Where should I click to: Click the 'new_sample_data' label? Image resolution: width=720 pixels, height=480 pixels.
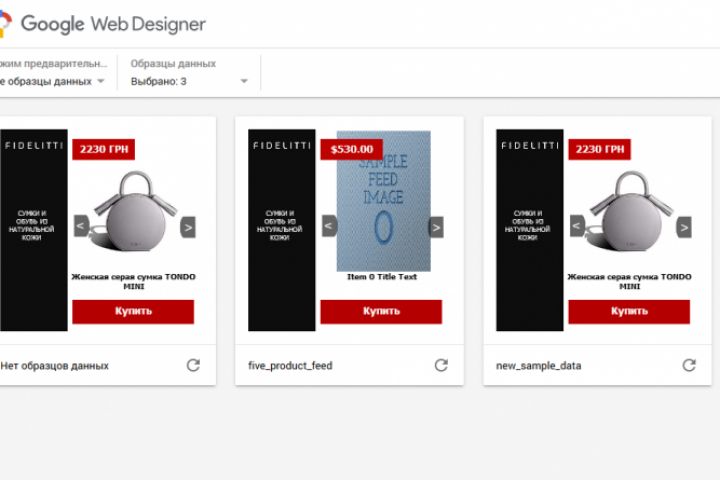539,366
